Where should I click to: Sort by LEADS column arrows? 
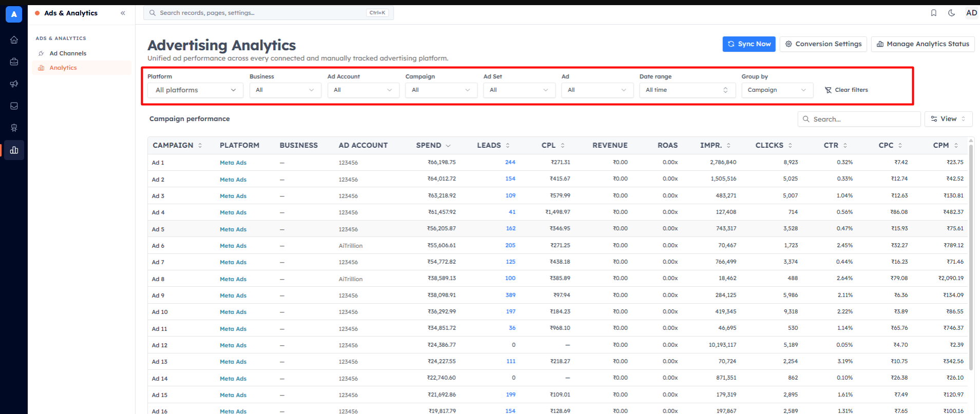[508, 145]
